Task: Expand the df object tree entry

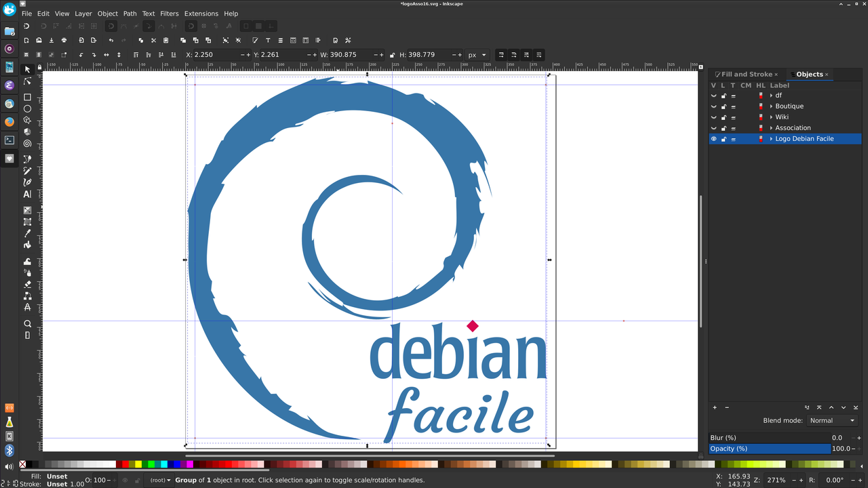Action: [x=771, y=95]
